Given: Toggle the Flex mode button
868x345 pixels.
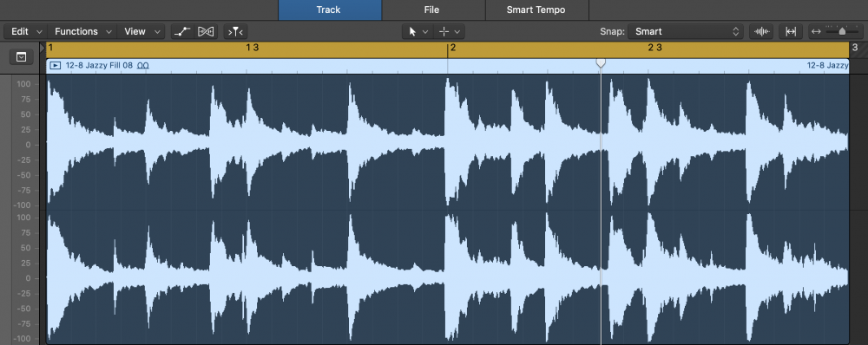Looking at the screenshot, I should (x=206, y=31).
